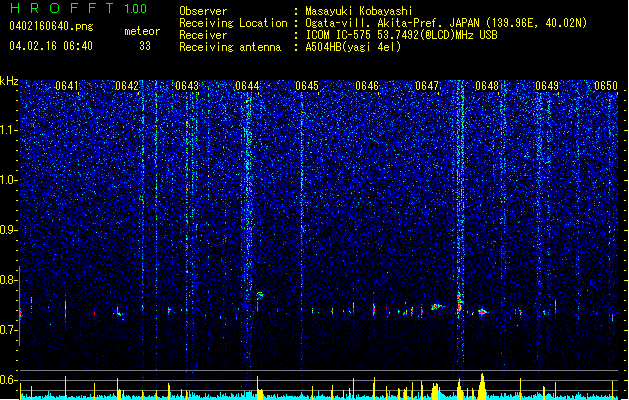
Task: Click the 0647 time marker
Action: [427, 86]
